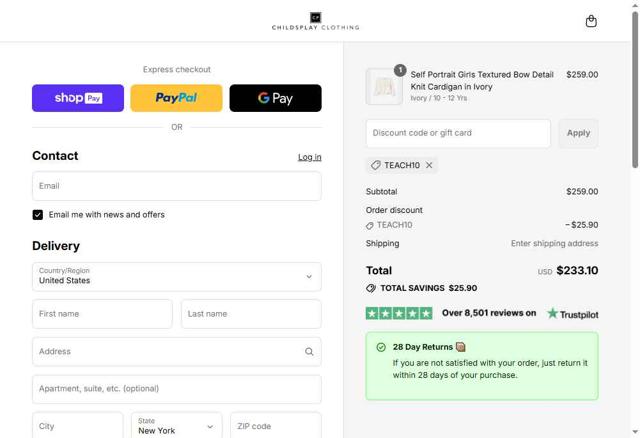Remove the TEACH10 discount code

pos(429,165)
